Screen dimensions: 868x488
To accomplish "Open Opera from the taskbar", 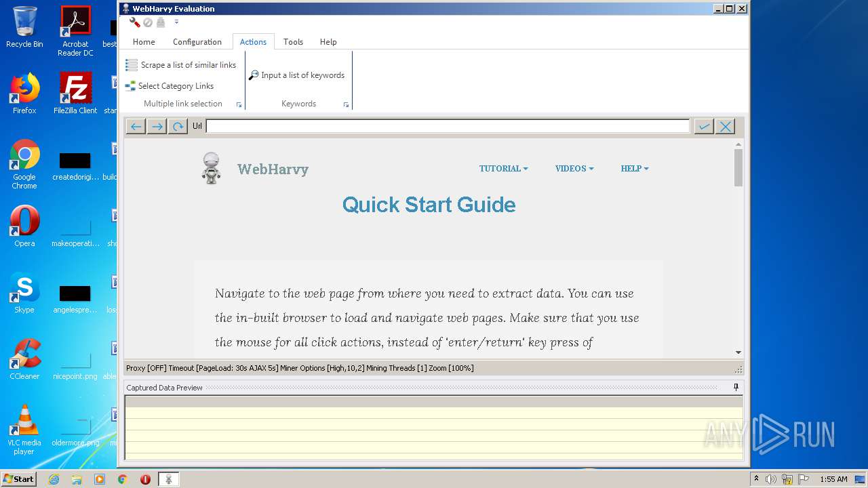I will [145, 479].
